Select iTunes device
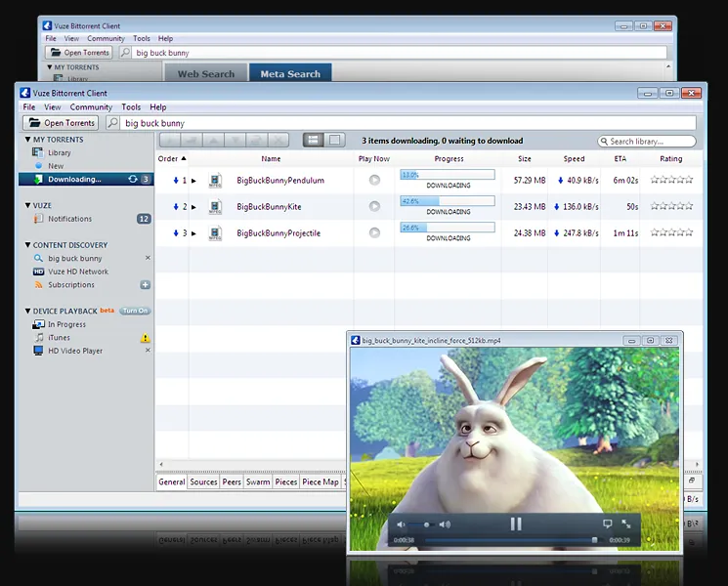Image resolution: width=728 pixels, height=586 pixels. click(59, 337)
